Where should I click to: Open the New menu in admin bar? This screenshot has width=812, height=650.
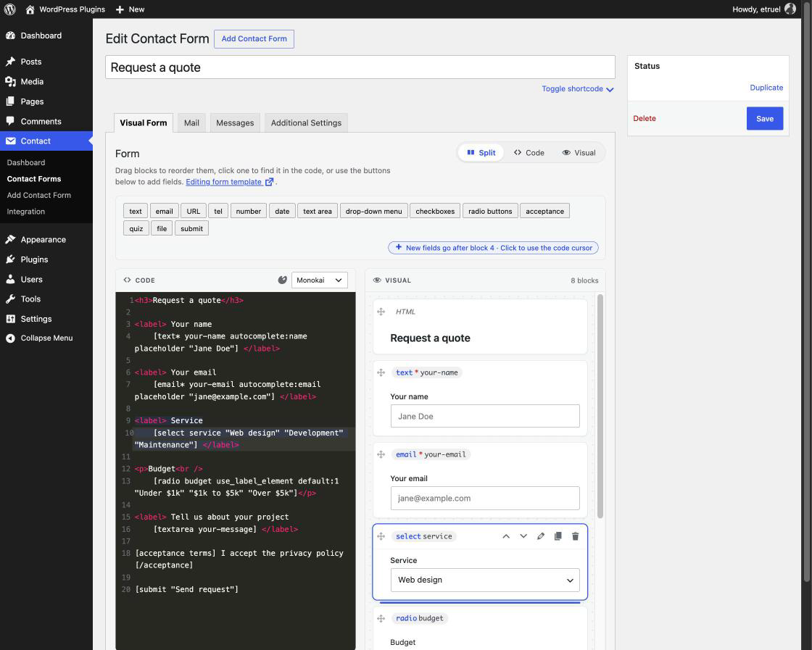[x=130, y=9]
